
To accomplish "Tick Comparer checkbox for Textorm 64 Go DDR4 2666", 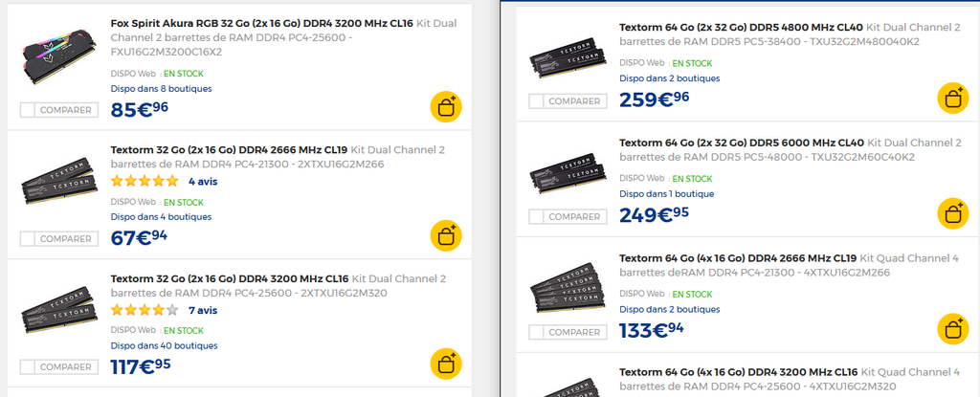I will tap(536, 332).
